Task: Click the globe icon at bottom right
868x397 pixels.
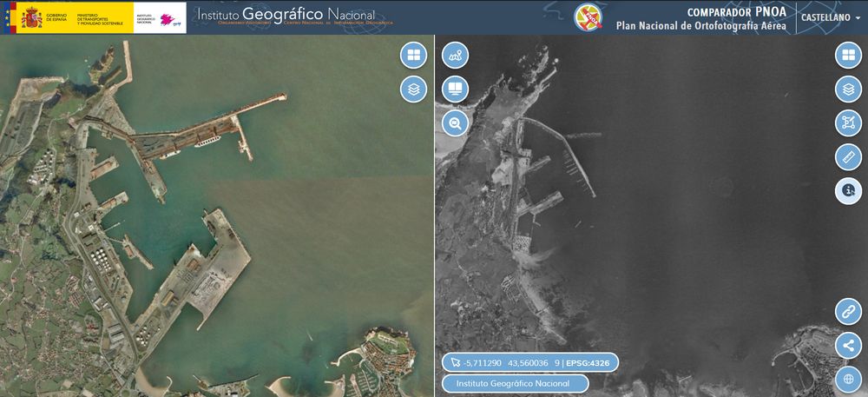Action: 848,380
